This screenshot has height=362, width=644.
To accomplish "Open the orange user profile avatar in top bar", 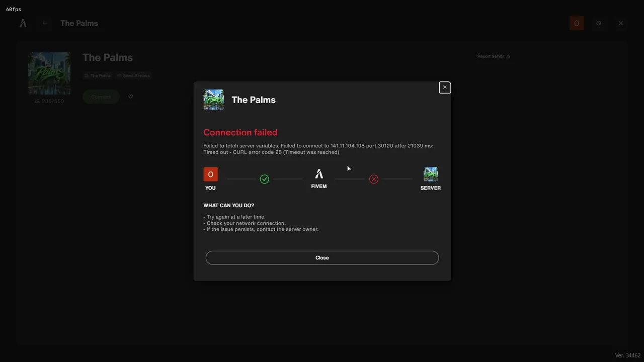I will (x=577, y=23).
